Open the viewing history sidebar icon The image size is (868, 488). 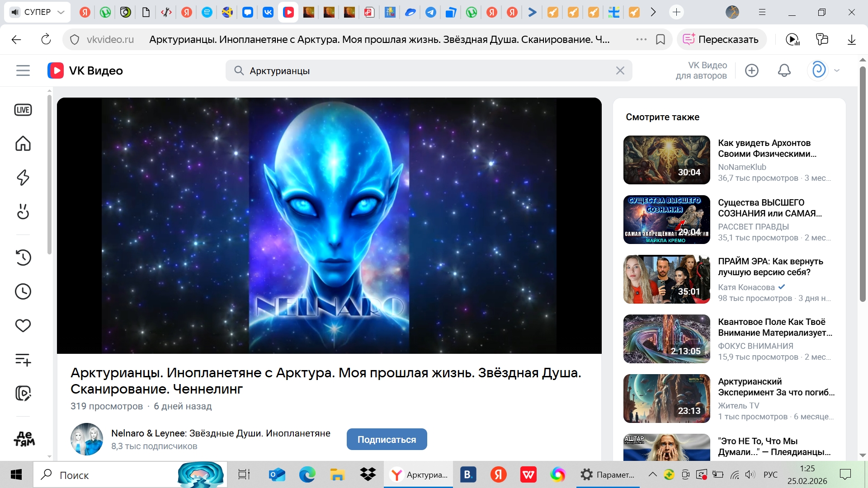tap(23, 258)
